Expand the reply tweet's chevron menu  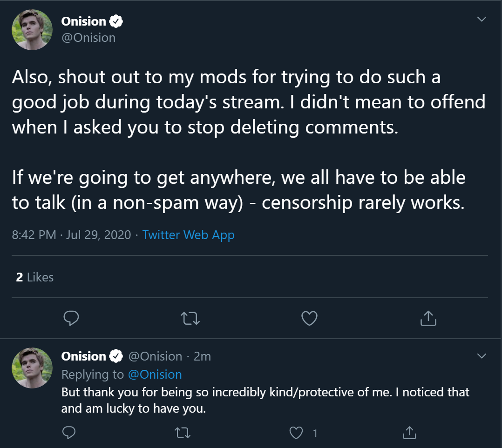[x=482, y=356]
